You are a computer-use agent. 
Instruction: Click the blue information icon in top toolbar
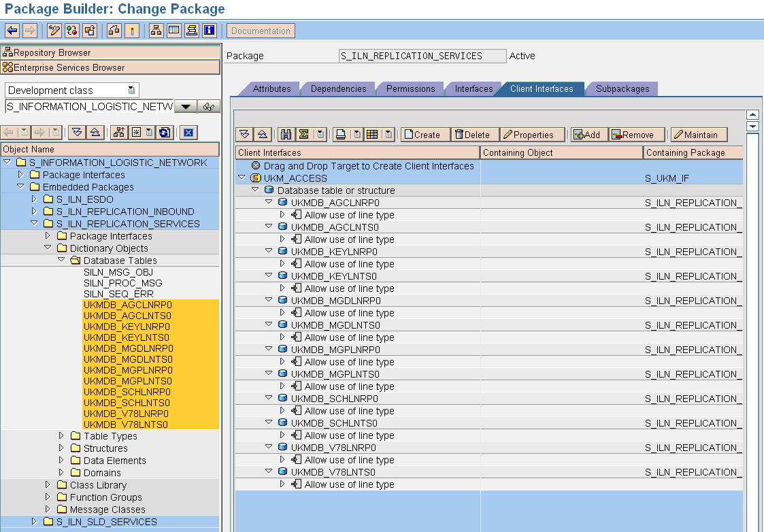tap(210, 31)
